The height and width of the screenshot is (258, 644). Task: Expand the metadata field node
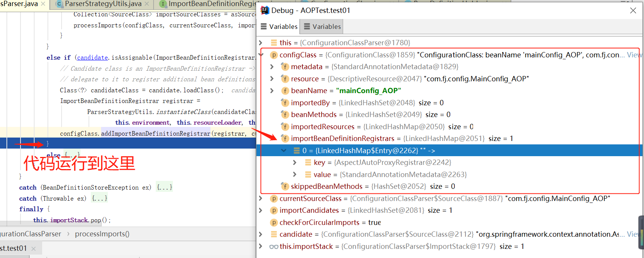pyautogui.click(x=272, y=67)
